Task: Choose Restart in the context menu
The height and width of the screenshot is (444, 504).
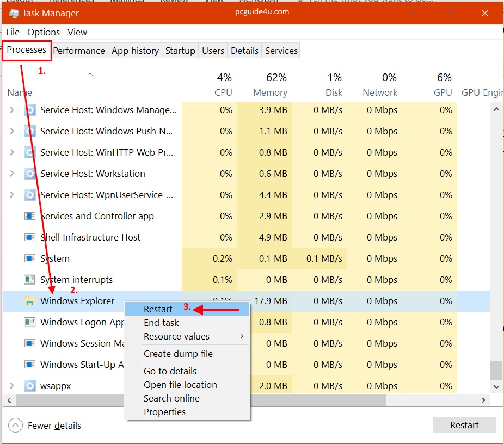Action: click(187, 309)
